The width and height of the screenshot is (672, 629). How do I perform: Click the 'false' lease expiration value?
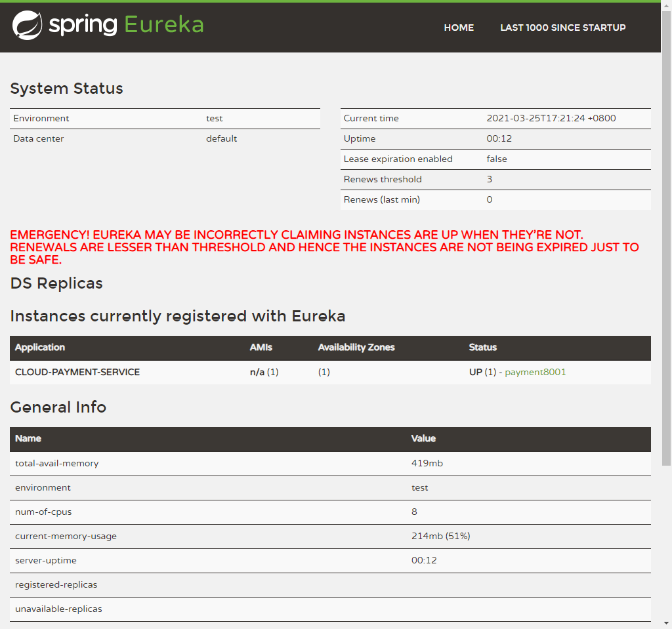(497, 159)
